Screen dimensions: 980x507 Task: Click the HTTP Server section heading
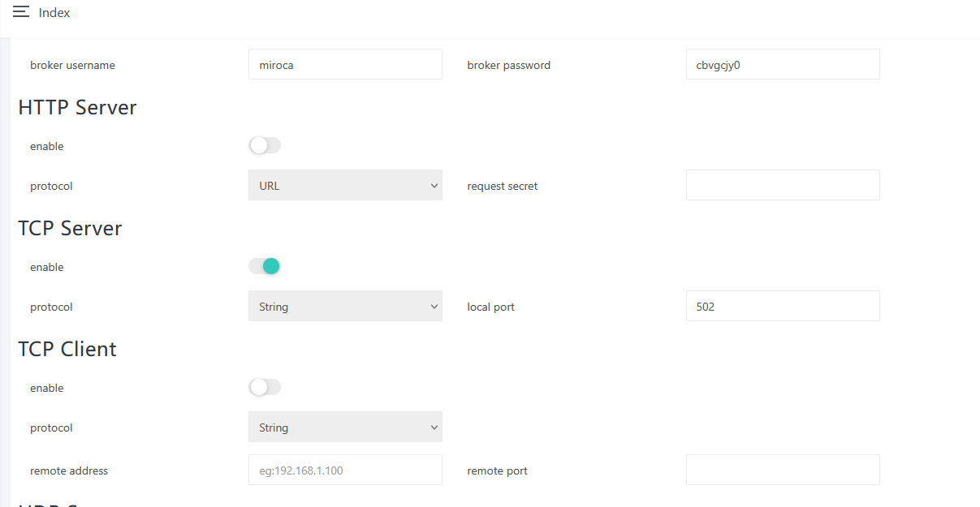tap(77, 107)
